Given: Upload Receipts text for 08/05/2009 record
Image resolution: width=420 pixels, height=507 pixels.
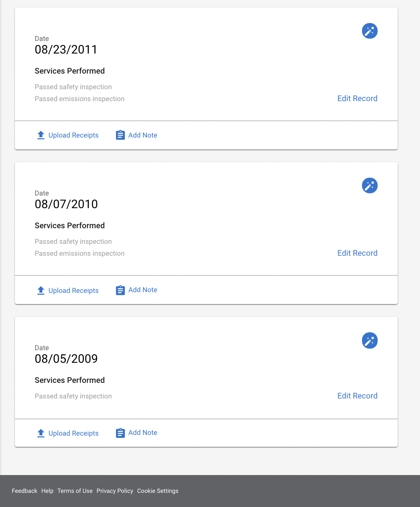Looking at the screenshot, I should [x=74, y=433].
